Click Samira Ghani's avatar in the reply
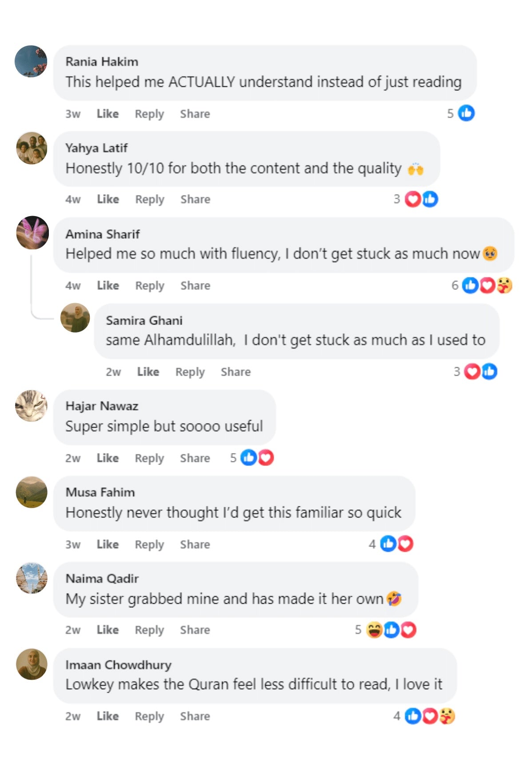Image resolution: width=532 pixels, height=758 pixels. coord(75,318)
